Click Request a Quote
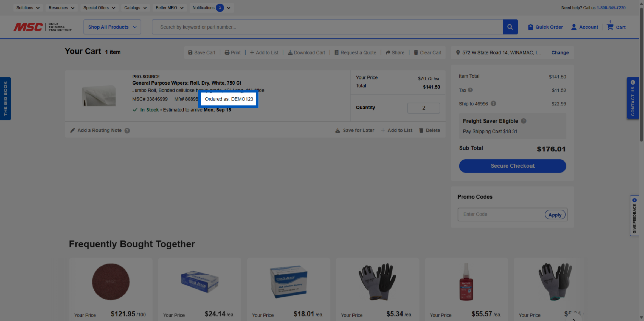Viewport: 644px width, 321px height. (355, 52)
